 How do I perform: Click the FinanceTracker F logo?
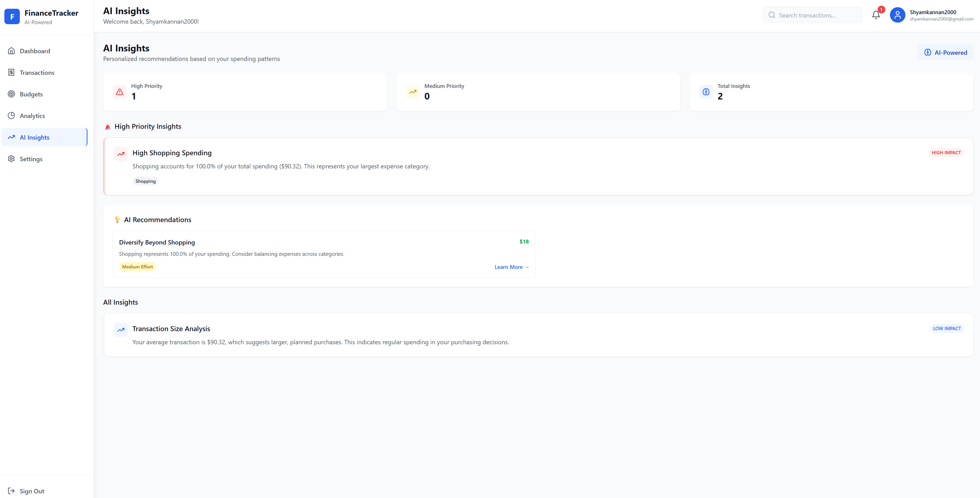(12, 17)
